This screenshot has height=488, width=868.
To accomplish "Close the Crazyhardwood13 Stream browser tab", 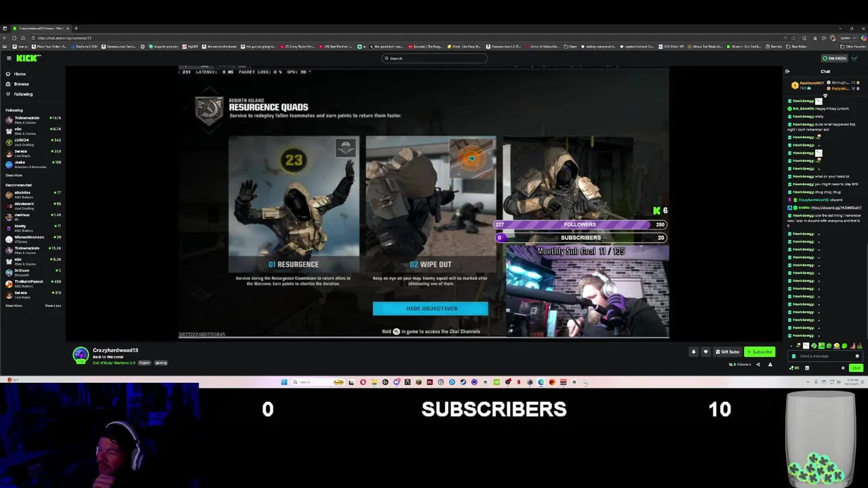I will pyautogui.click(x=68, y=28).
